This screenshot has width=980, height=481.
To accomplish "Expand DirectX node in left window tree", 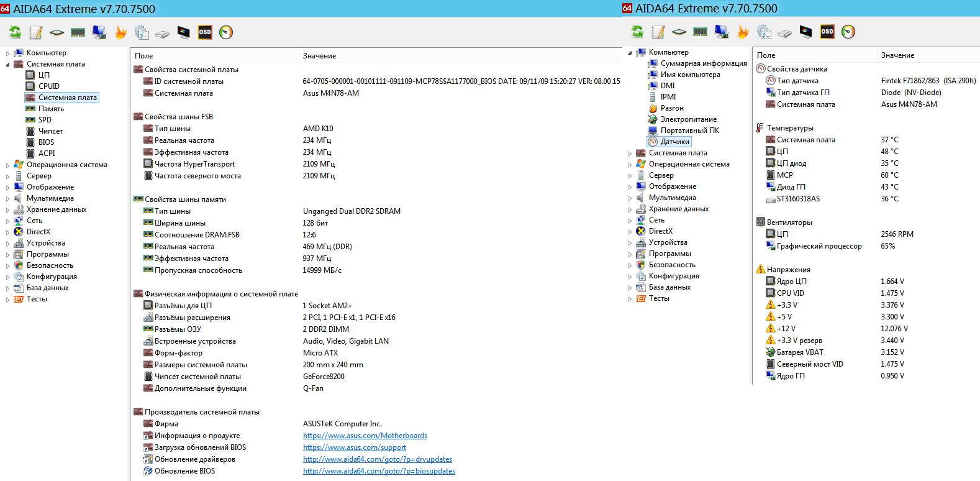I will [7, 232].
